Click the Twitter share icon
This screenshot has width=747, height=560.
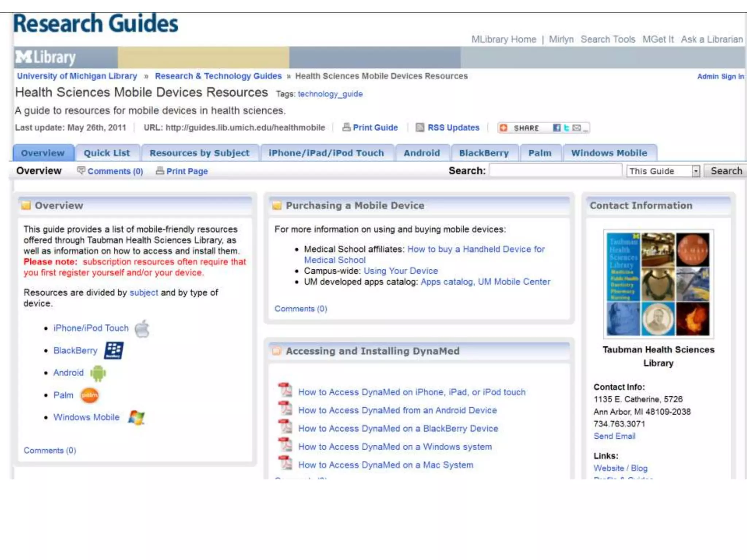coord(566,128)
